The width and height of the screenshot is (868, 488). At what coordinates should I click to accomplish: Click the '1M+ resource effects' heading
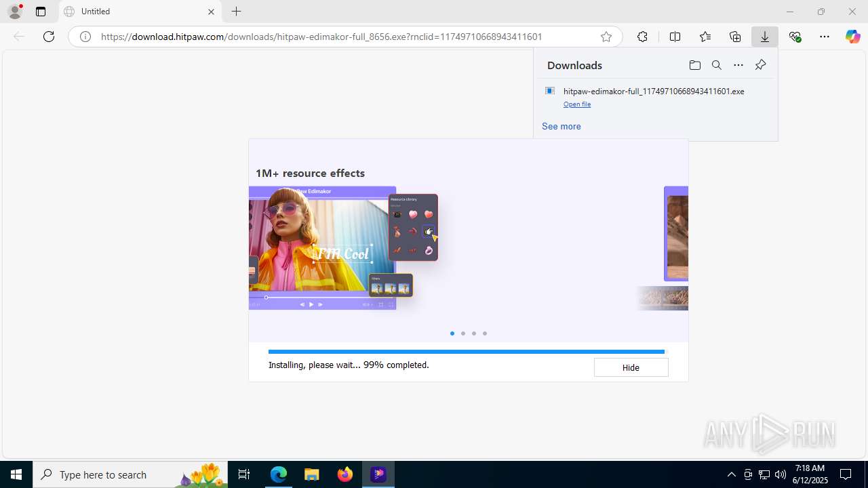310,173
